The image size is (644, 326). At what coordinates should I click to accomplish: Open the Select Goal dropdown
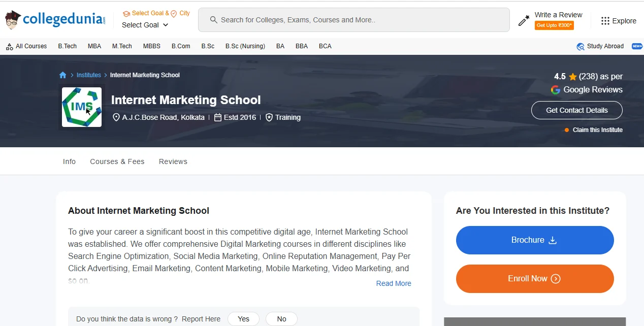(144, 25)
